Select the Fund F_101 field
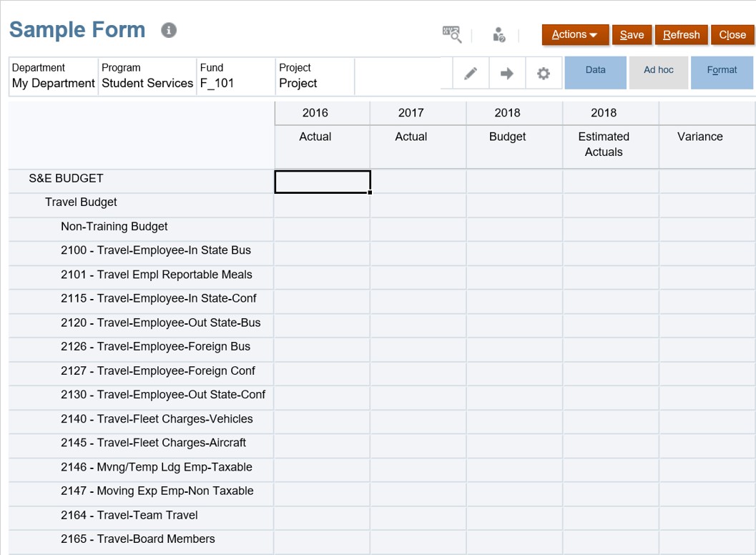This screenshot has width=756, height=555. [x=236, y=77]
